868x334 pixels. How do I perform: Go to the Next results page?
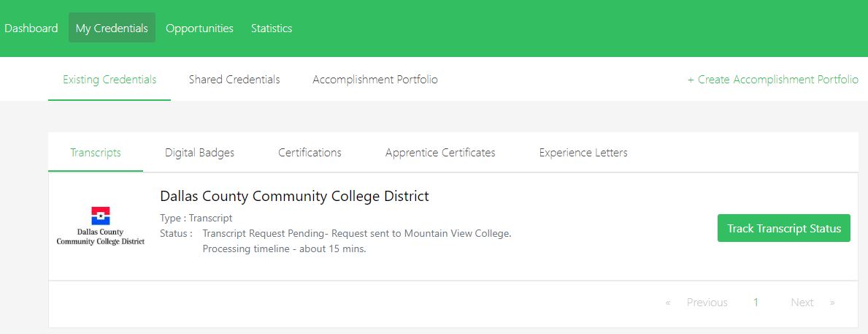point(802,303)
